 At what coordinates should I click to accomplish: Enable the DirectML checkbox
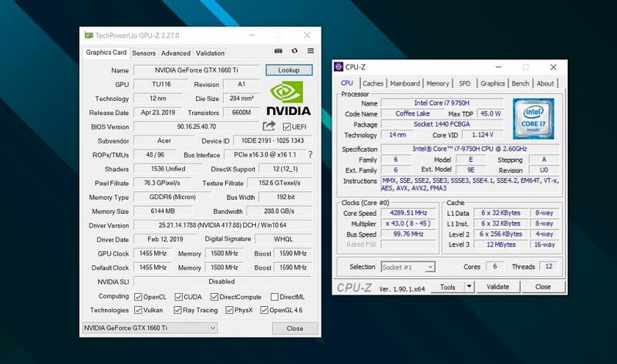tap(275, 297)
